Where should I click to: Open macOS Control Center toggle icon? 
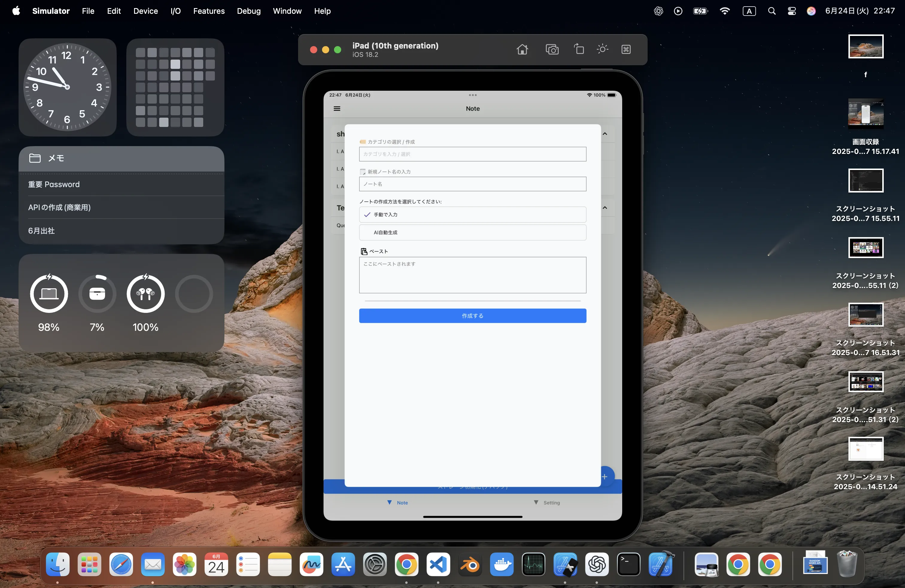point(791,11)
